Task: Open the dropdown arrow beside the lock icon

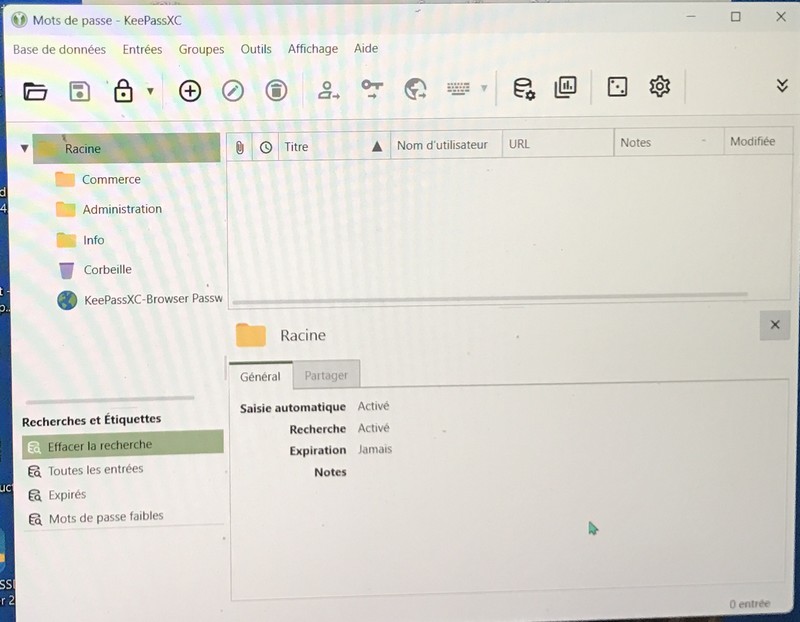Action: 151,91
